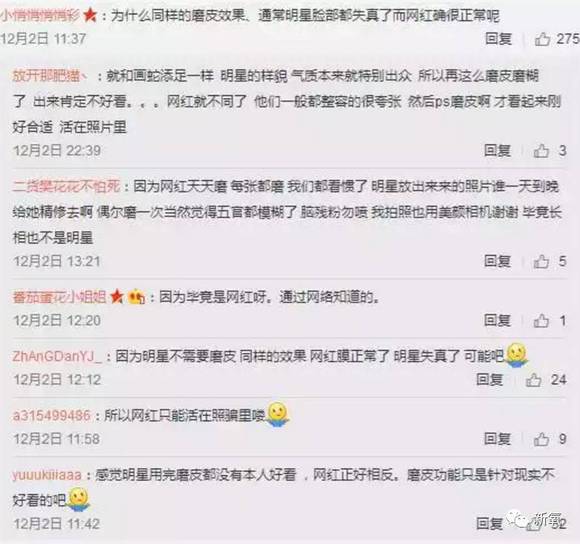Open yuuukiiiaaa user profile

click(x=47, y=475)
